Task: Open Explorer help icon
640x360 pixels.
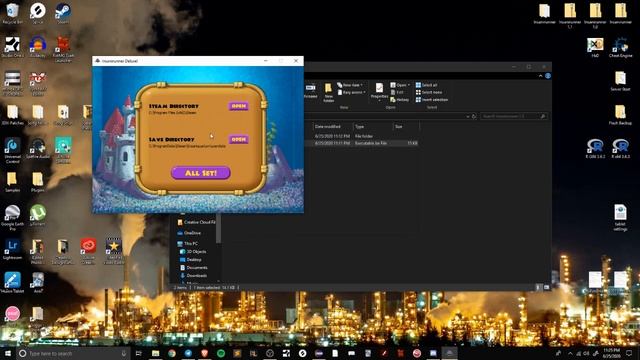Action: [x=548, y=76]
